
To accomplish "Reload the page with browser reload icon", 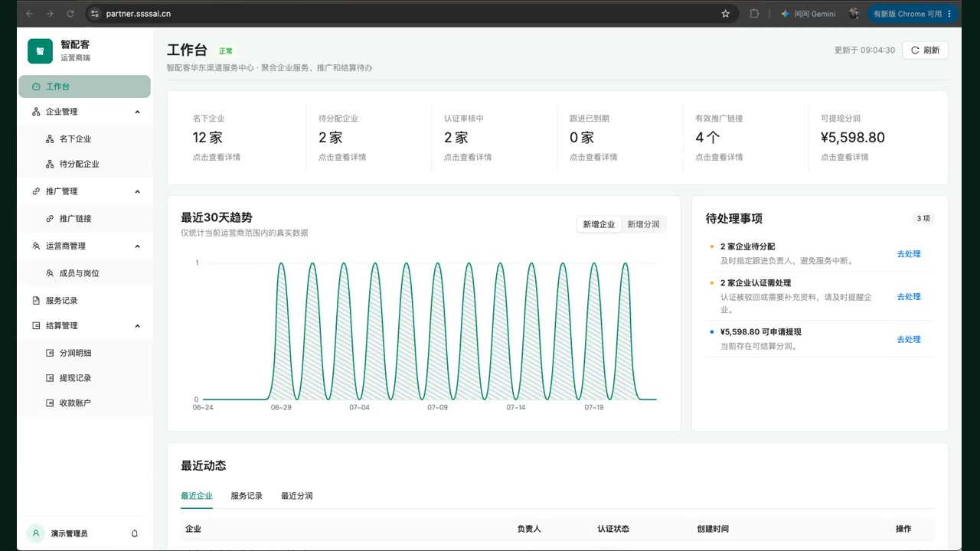I will coord(70,14).
